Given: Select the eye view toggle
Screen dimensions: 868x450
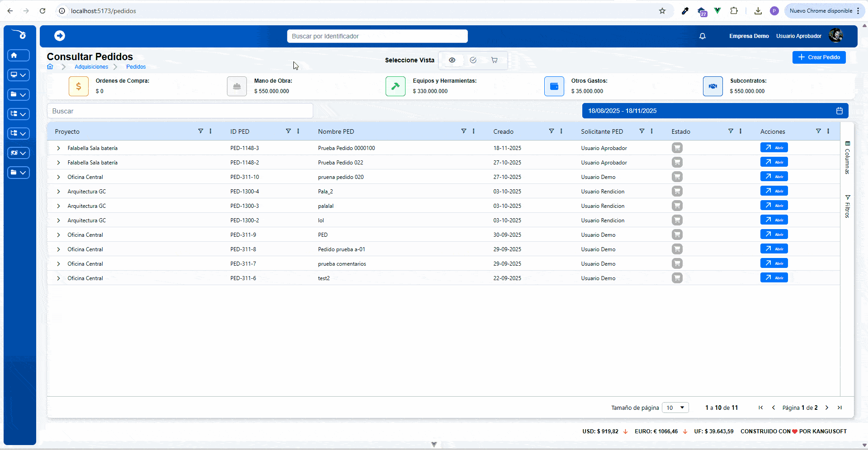Looking at the screenshot, I should click(452, 60).
